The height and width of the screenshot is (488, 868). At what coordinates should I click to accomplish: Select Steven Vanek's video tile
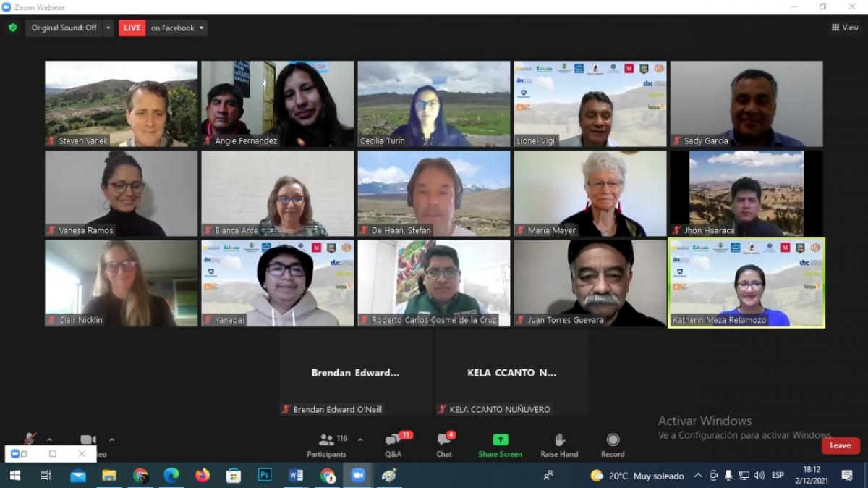pyautogui.click(x=122, y=104)
